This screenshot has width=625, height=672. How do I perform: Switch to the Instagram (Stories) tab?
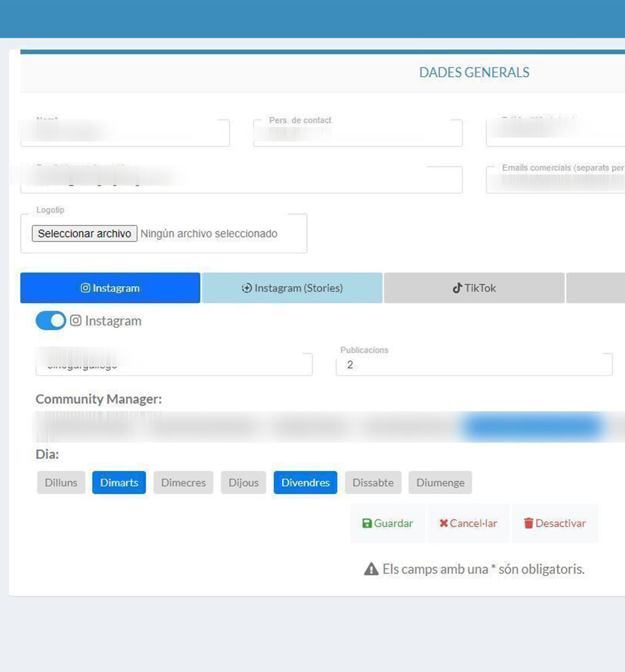[292, 288]
